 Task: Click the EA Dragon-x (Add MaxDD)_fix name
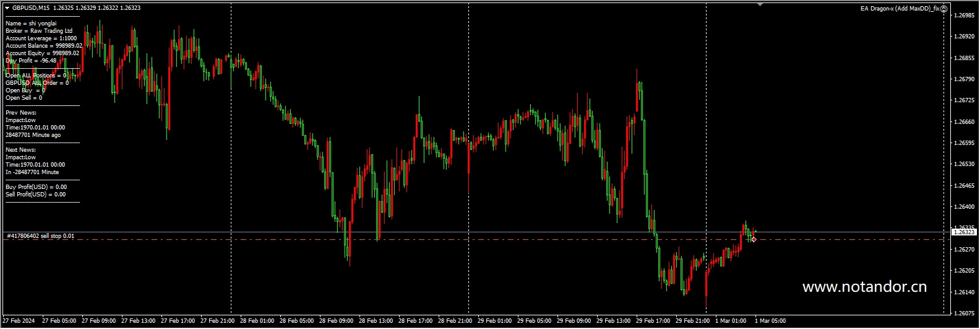coord(900,9)
